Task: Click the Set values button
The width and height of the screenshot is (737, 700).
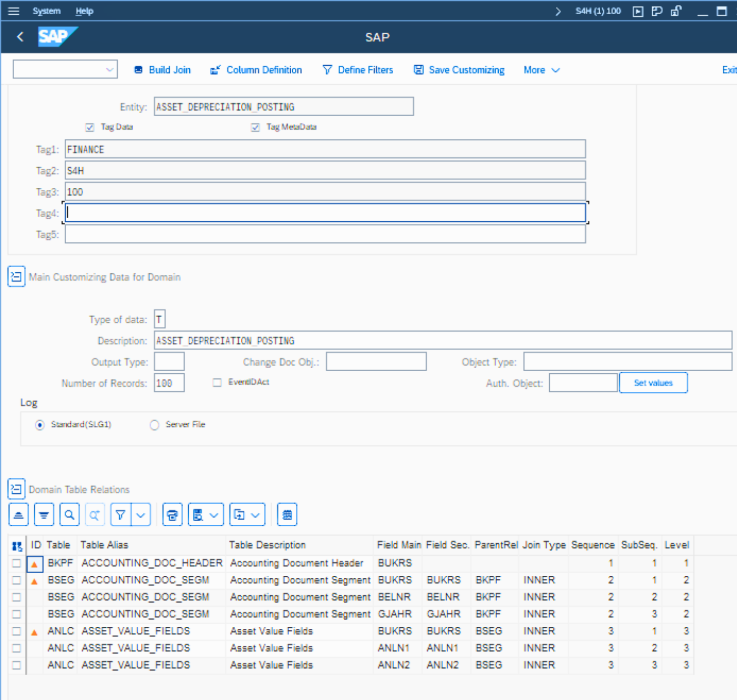Action: point(653,382)
